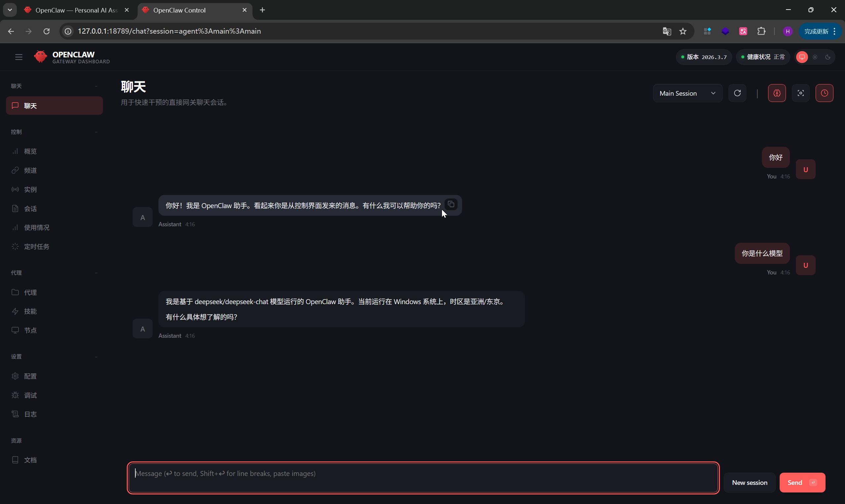Screen dimensions: 845x504
Task: Select the 概览 overview icon in sidebar
Action: [15, 151]
